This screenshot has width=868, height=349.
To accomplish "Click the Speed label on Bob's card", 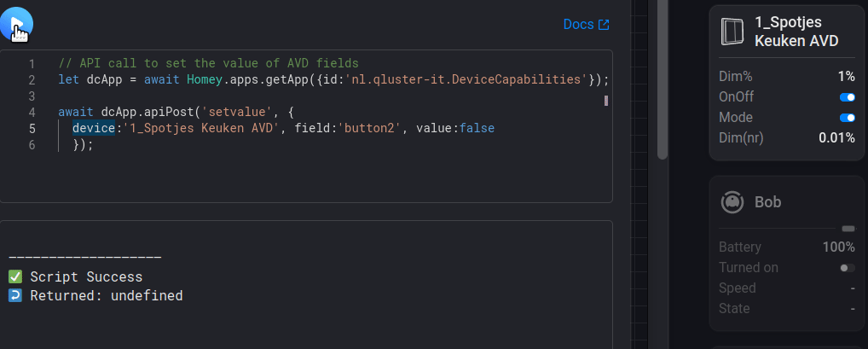I will [x=738, y=288].
